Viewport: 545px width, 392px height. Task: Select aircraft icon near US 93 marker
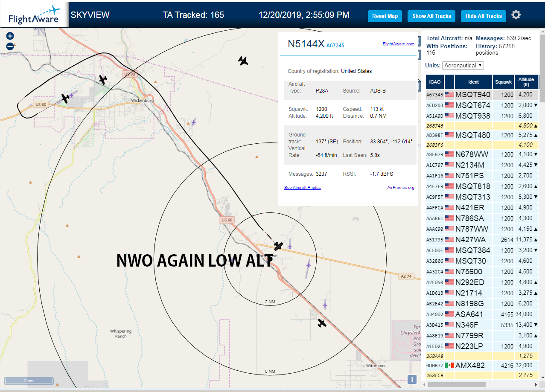(103, 79)
